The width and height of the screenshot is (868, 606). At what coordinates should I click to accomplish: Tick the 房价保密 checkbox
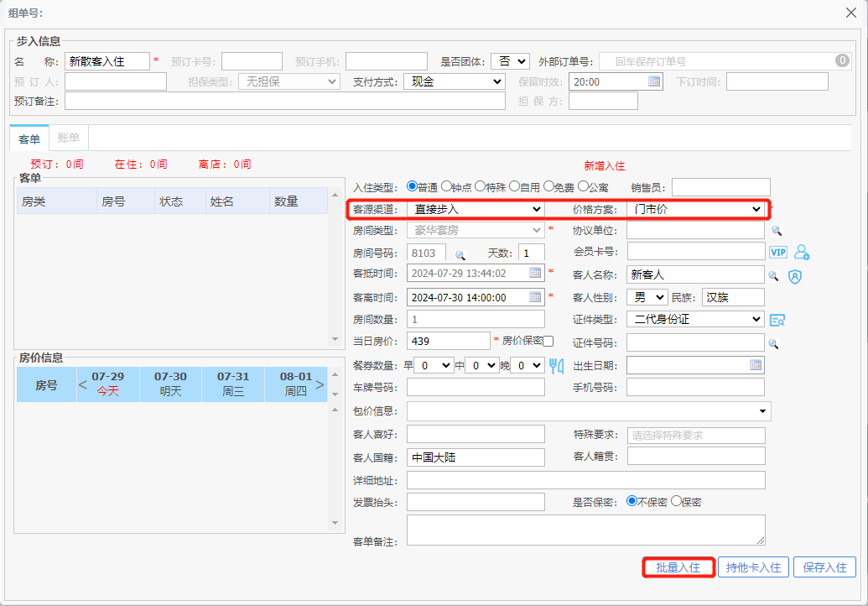coord(548,342)
